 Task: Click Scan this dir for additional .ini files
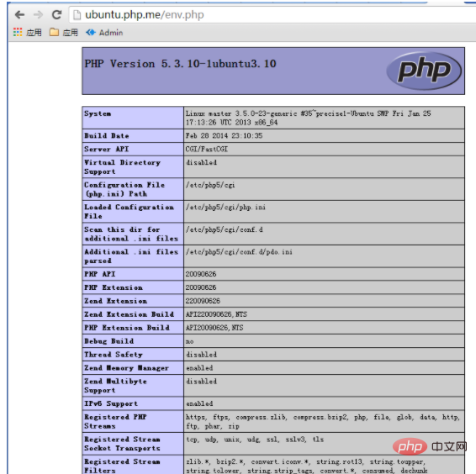coord(131,234)
